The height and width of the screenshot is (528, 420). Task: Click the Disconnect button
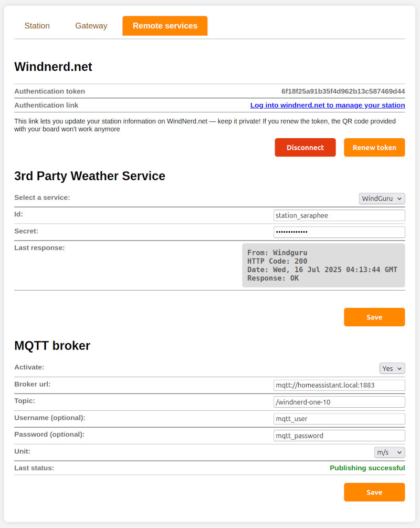(305, 148)
